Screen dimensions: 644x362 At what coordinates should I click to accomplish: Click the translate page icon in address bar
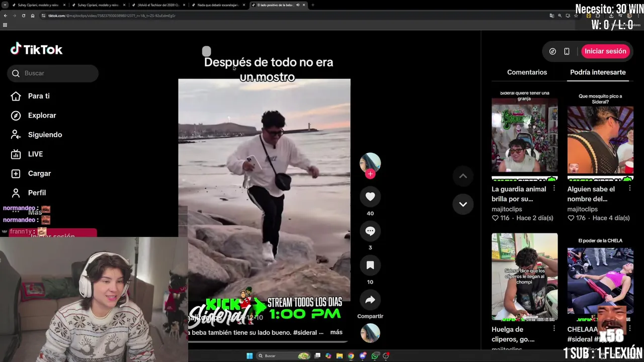pyautogui.click(x=552, y=16)
